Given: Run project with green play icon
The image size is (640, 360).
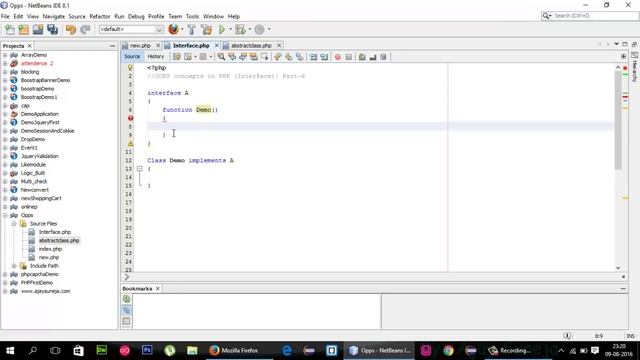Looking at the screenshot, I should [222, 29].
